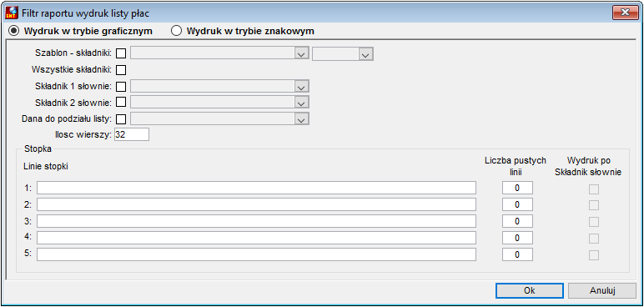Click the Wydruk po Składnik słownie header
Viewport: 644px width, 307px height.
(588, 167)
